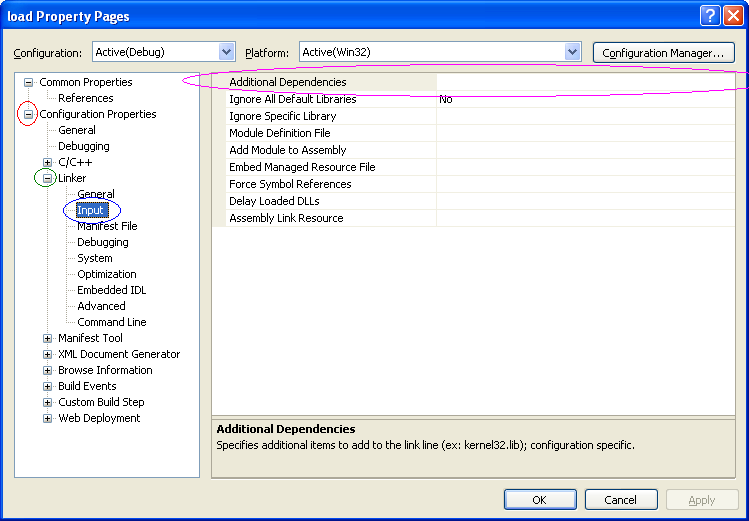Open the Configuration dropdown
Image resolution: width=749 pixels, height=521 pixels.
pyautogui.click(x=226, y=52)
